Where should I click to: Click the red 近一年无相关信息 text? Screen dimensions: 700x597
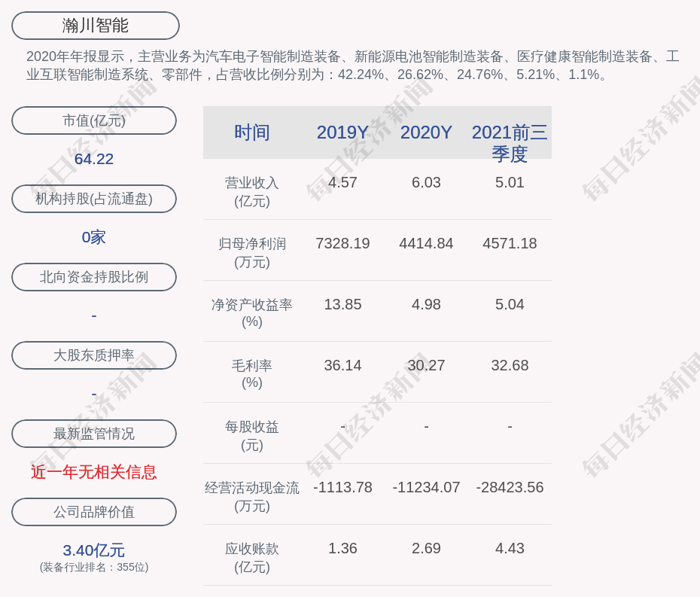coord(94,472)
